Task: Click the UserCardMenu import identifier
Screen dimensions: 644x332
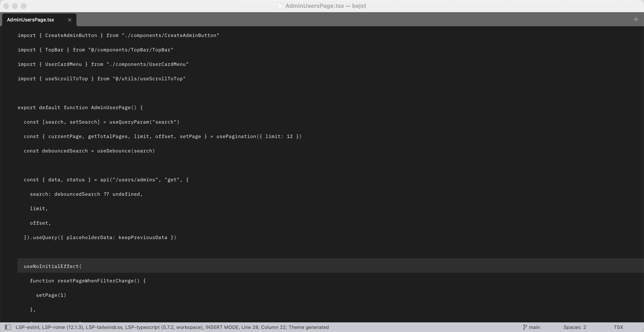Action: click(x=64, y=64)
